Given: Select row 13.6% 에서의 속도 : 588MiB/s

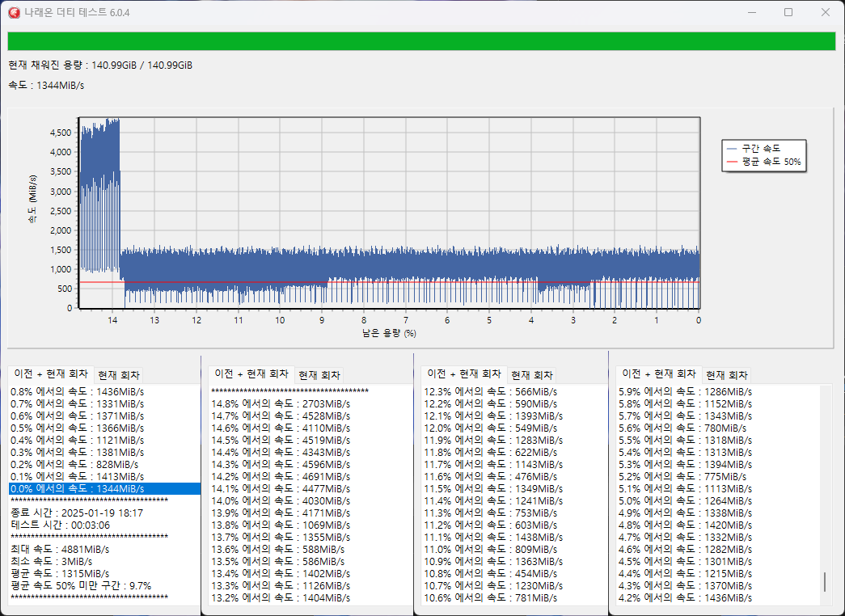Looking at the screenshot, I should point(278,549).
